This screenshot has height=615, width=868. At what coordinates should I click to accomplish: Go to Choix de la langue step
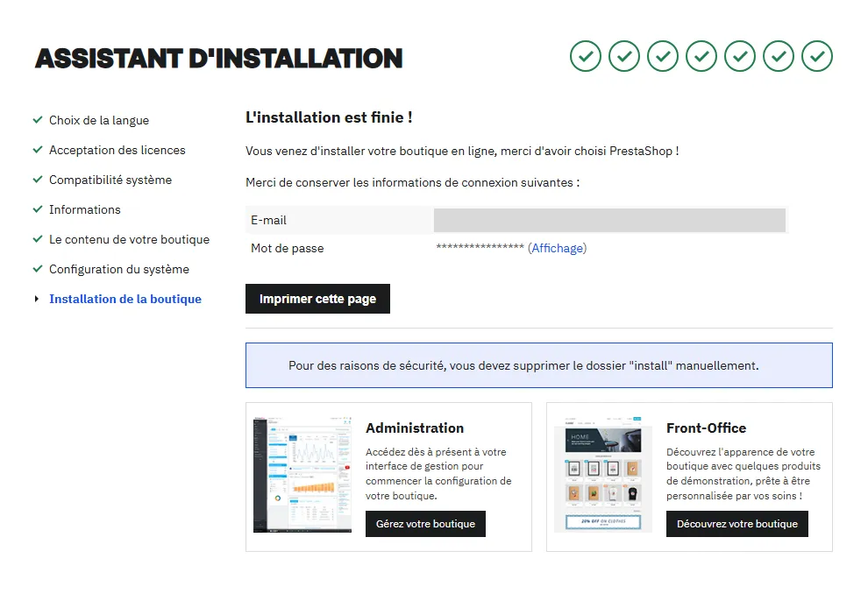tap(99, 120)
